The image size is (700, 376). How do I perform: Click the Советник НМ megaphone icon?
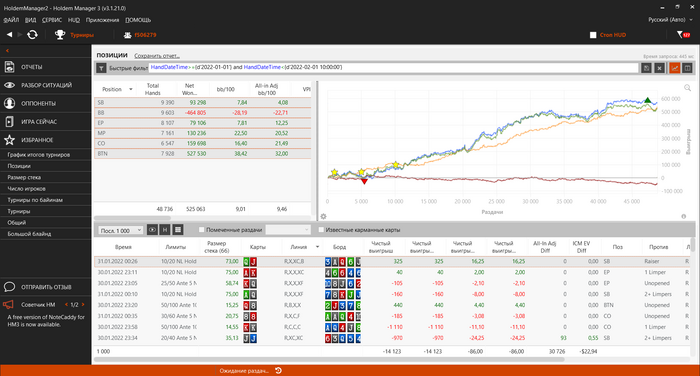8,305
